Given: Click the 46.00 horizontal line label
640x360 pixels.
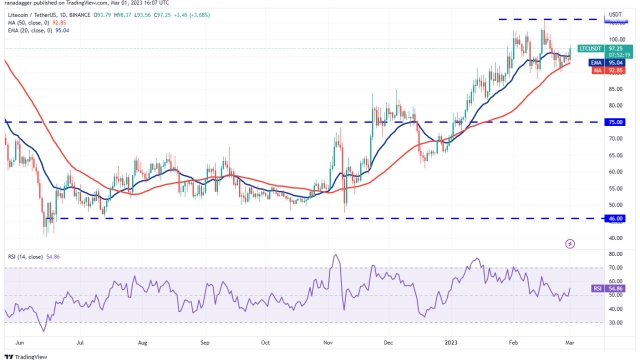Looking at the screenshot, I should tap(616, 219).
